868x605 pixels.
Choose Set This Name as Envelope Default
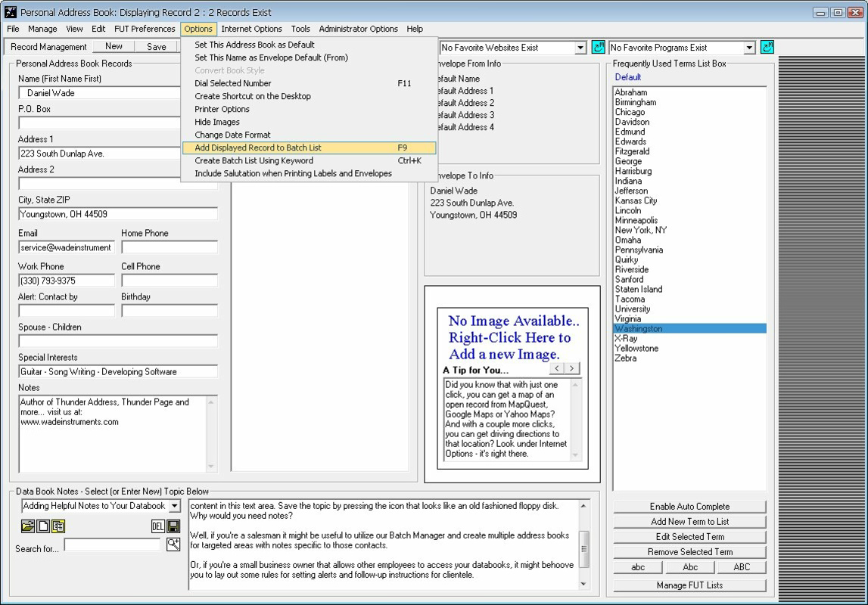pyautogui.click(x=309, y=57)
